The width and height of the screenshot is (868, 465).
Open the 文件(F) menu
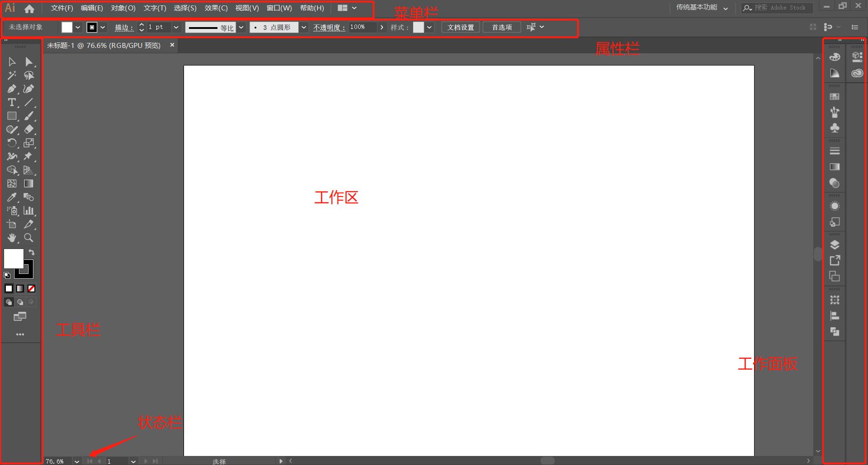[x=62, y=8]
